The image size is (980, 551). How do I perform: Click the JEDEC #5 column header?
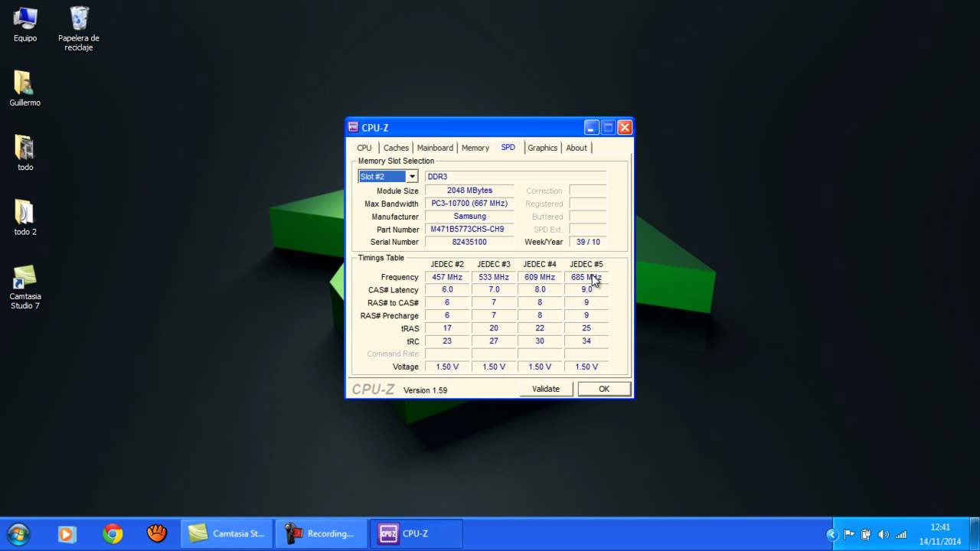coord(586,264)
